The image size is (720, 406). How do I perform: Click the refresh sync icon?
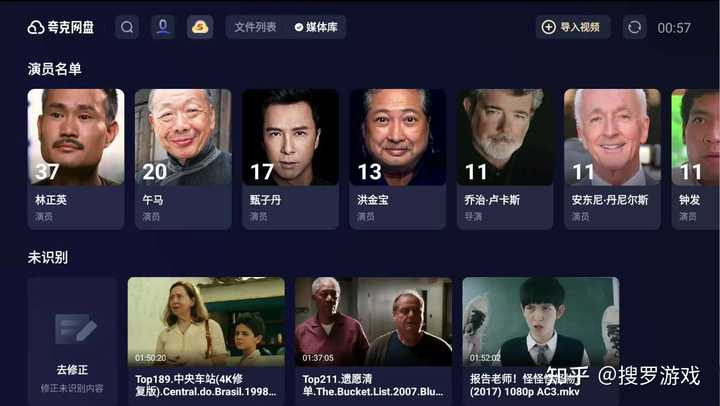pos(634,27)
